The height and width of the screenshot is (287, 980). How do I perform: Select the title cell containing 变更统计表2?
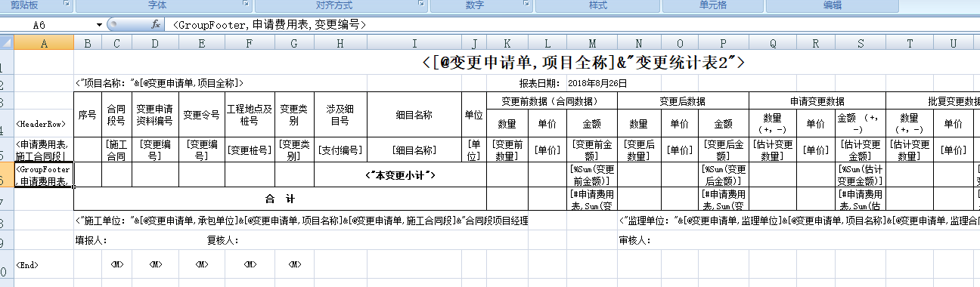click(x=584, y=63)
